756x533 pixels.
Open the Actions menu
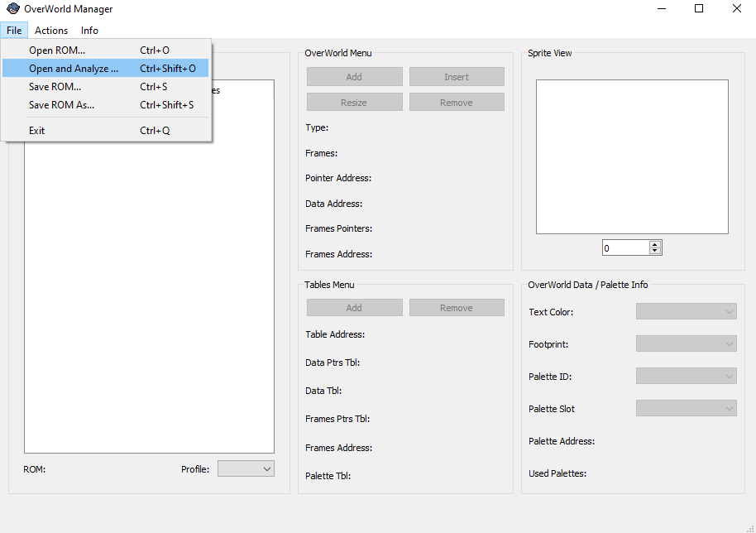(x=51, y=31)
